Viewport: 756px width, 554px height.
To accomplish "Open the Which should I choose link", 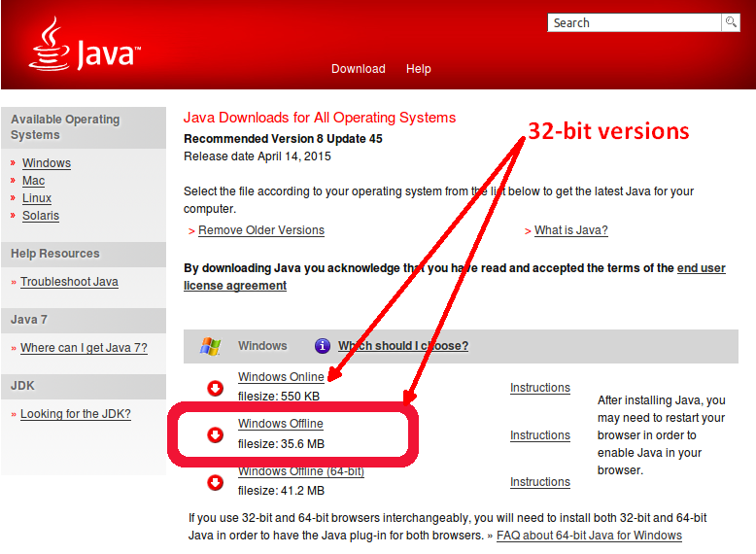I will 403,346.
